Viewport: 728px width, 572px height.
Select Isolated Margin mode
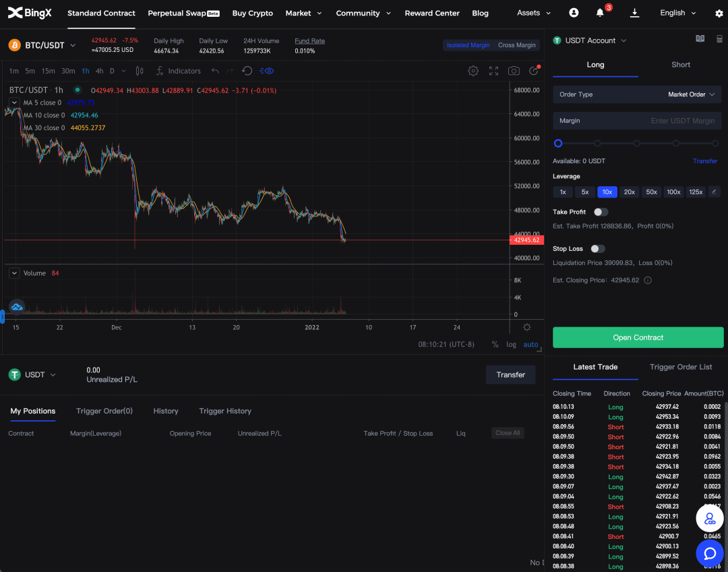coord(468,45)
